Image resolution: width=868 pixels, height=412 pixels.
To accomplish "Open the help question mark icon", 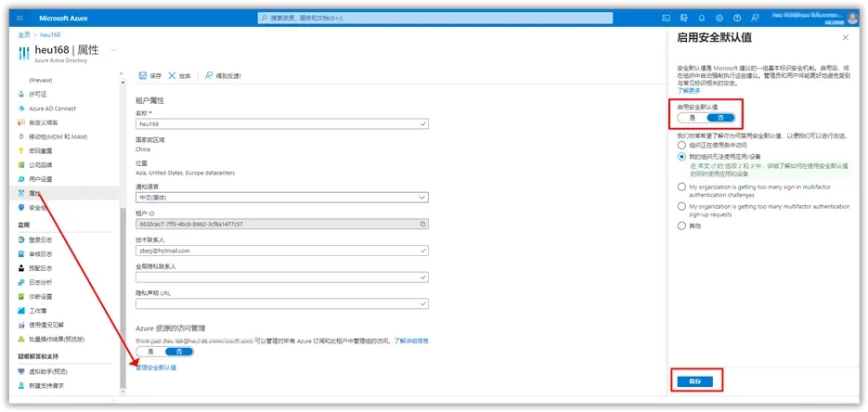I will click(x=737, y=19).
